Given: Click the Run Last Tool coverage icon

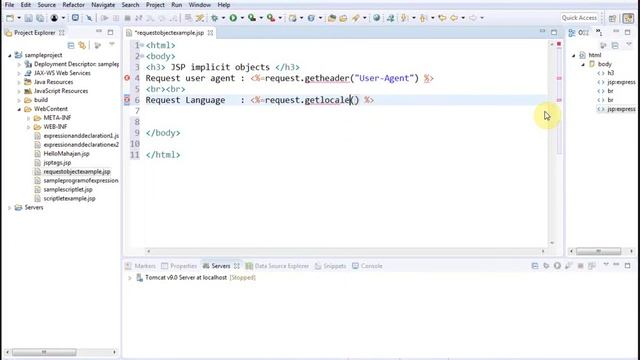Looking at the screenshot, I should [x=252, y=18].
